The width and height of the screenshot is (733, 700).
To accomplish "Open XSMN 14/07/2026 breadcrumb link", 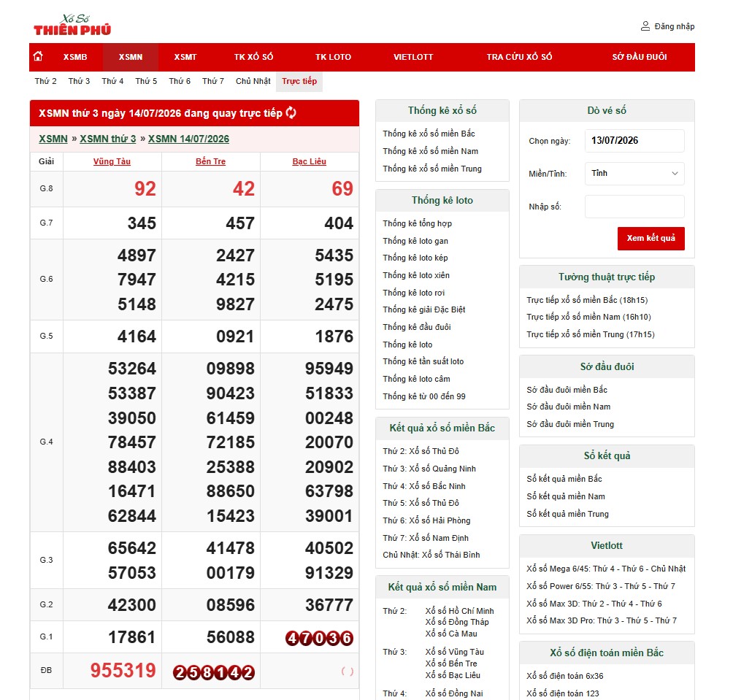I will (189, 139).
